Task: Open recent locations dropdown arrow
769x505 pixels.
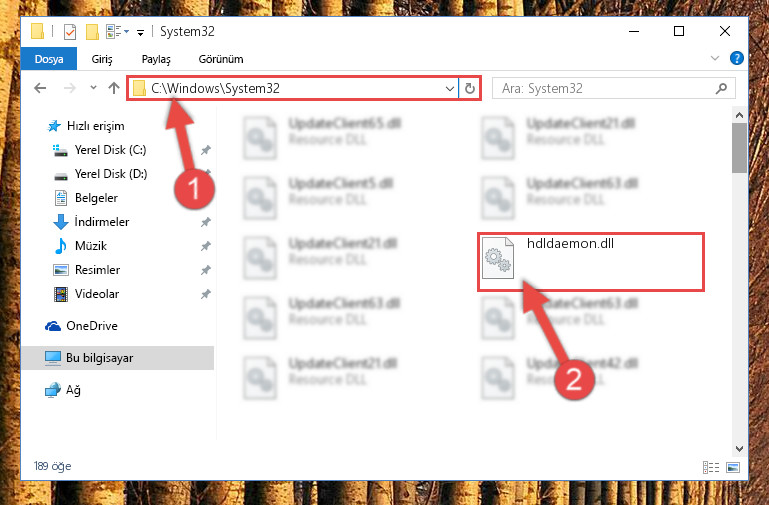Action: coord(93,88)
